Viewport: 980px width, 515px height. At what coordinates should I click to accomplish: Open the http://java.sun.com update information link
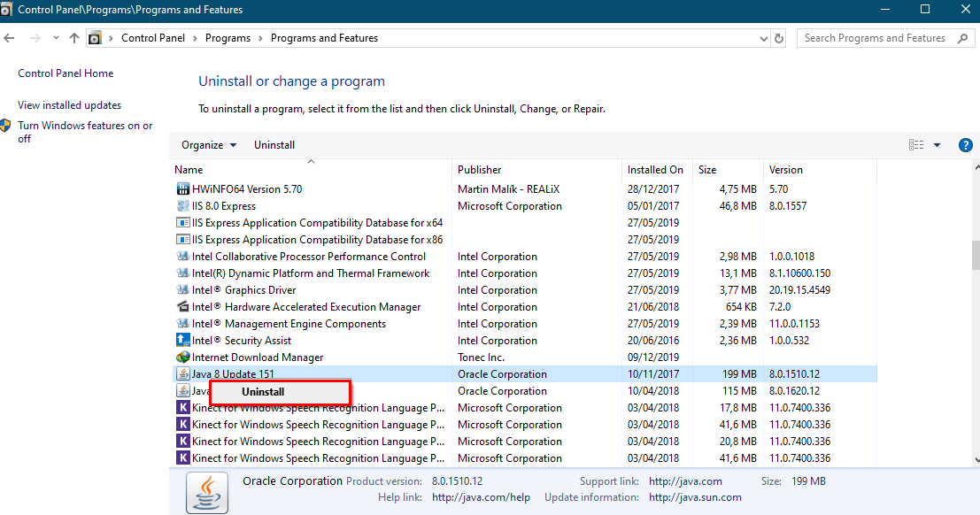pyautogui.click(x=695, y=497)
